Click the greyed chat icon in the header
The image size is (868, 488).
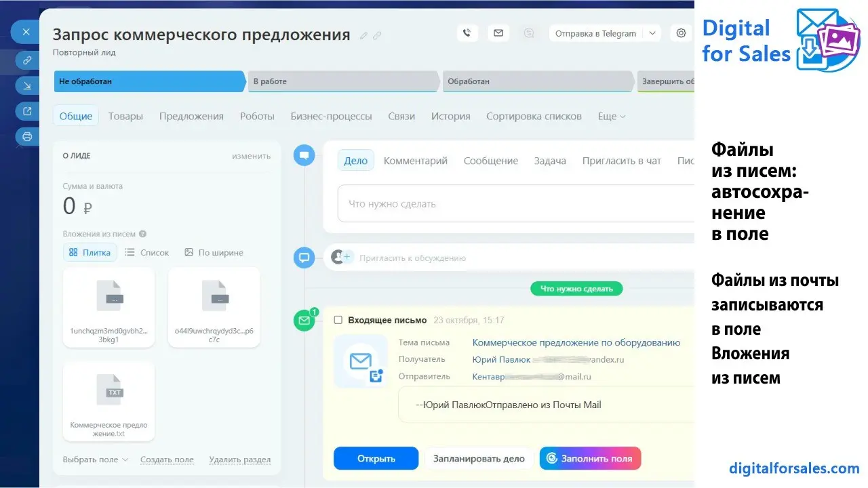529,33
